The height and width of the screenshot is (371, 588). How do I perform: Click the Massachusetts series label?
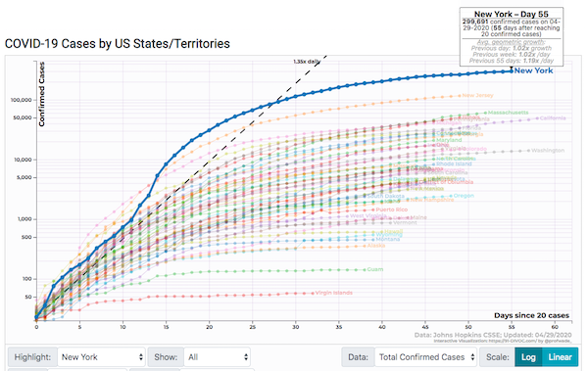pyautogui.click(x=508, y=113)
